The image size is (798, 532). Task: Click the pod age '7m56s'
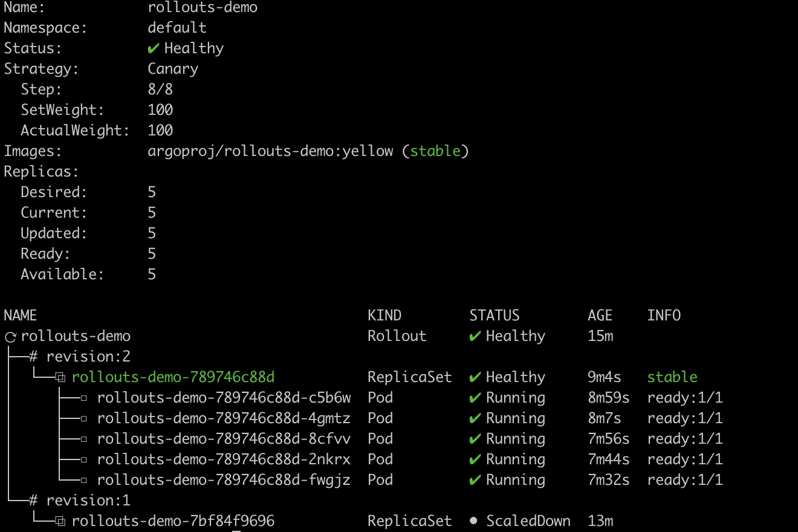click(x=609, y=439)
